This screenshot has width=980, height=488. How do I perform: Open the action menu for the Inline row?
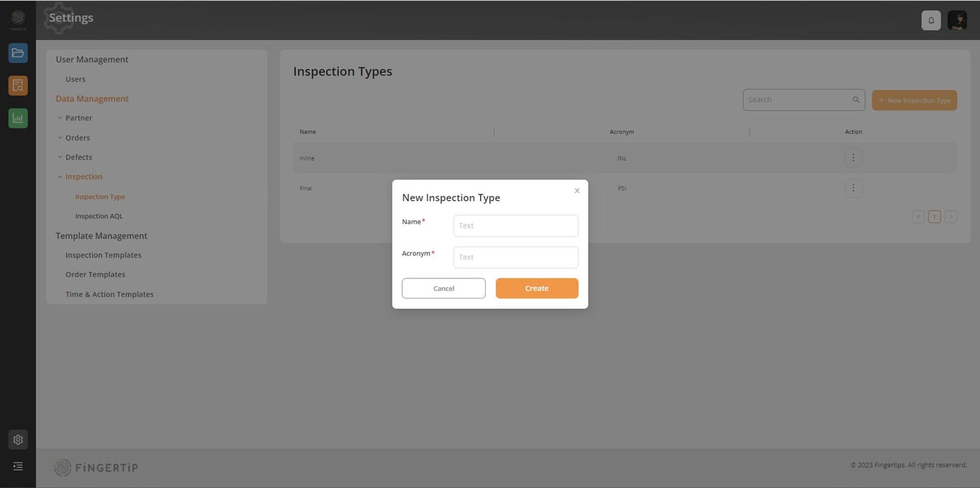click(853, 157)
